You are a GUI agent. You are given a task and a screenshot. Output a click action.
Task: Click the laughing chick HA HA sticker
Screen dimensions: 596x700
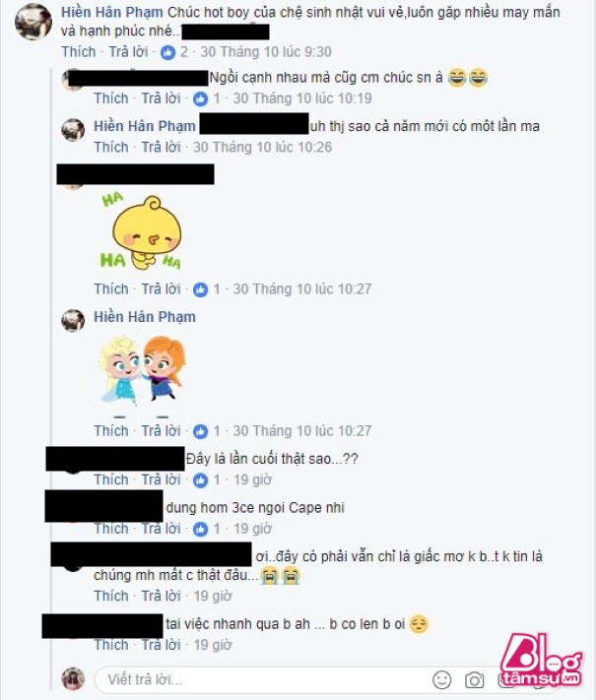point(141,232)
